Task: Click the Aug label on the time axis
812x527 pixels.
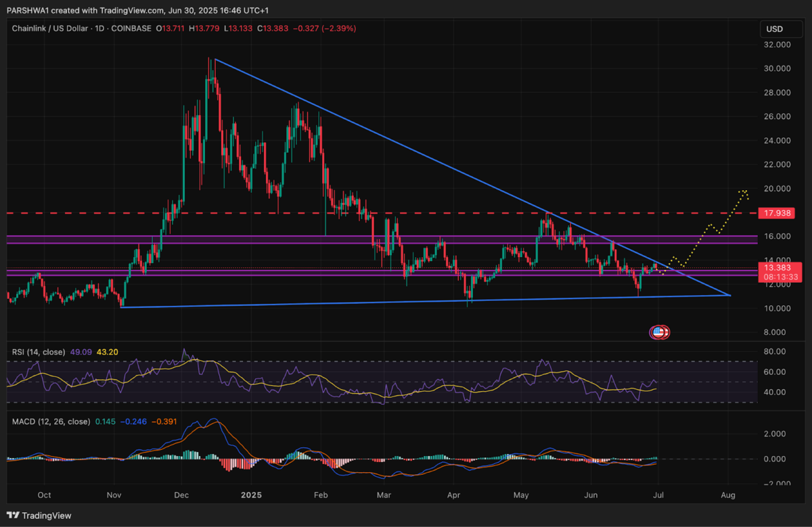Action: [x=728, y=495]
